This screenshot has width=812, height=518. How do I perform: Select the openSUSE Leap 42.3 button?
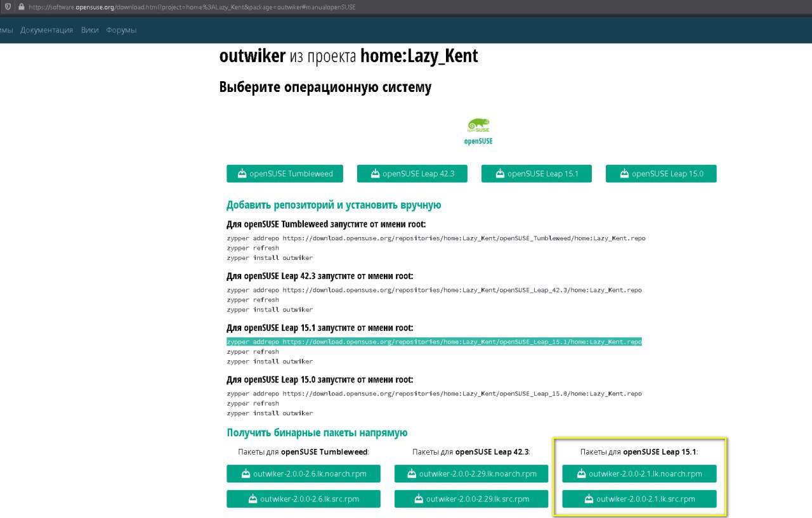pyautogui.click(x=412, y=174)
